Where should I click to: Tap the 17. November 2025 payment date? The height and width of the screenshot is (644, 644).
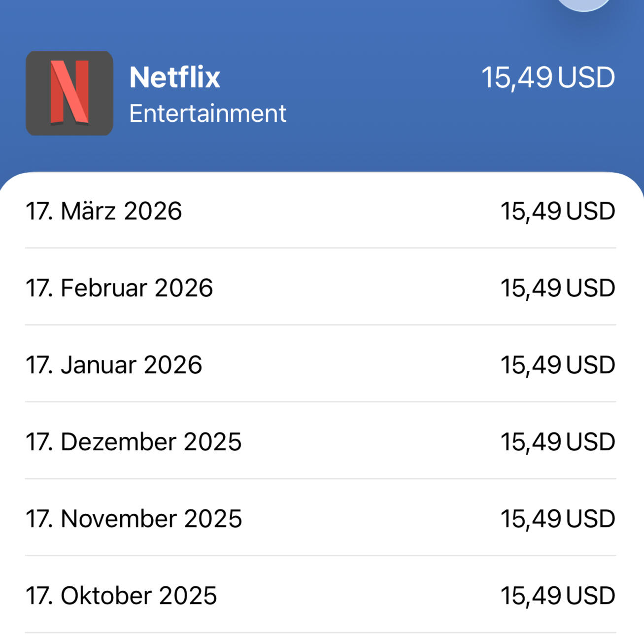point(134,519)
